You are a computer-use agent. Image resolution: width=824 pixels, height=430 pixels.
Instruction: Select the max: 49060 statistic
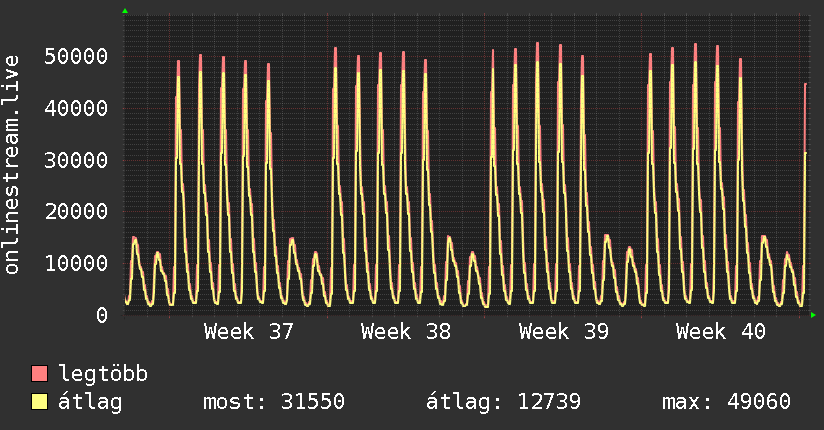[726, 402]
